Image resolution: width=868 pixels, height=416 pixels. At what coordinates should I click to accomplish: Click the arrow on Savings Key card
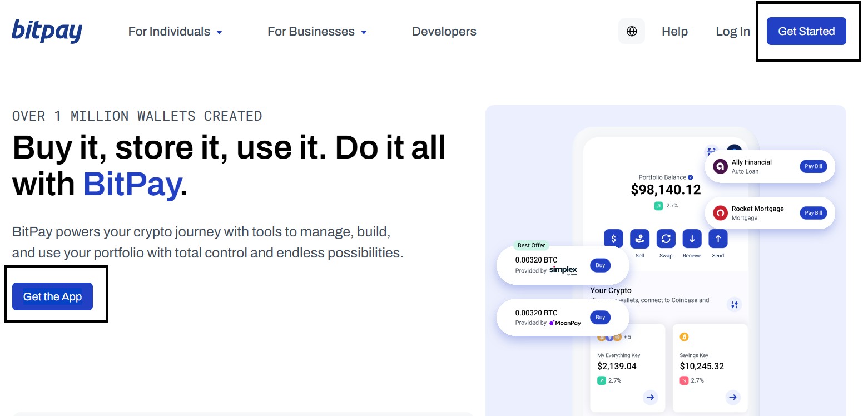pyautogui.click(x=733, y=397)
